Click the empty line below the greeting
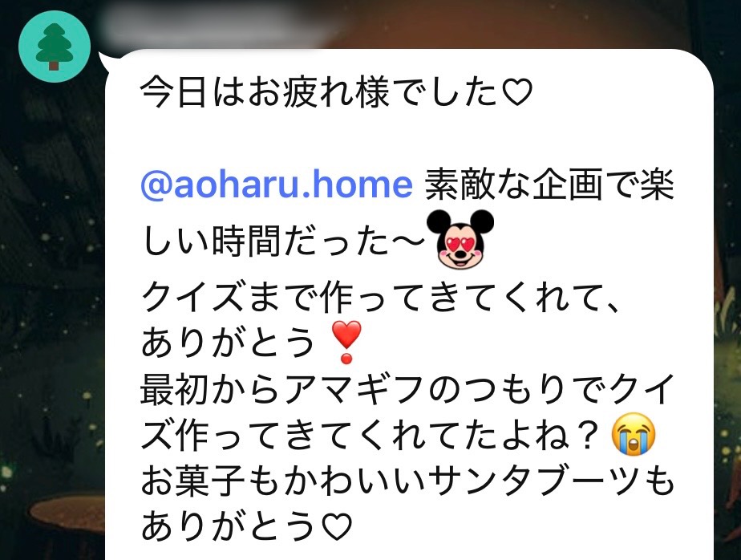 pos(407,138)
